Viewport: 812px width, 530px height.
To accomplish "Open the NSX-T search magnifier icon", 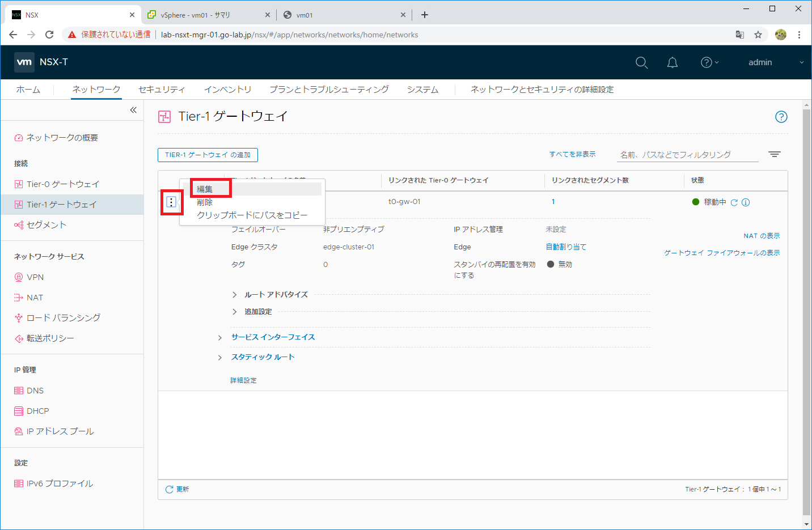I will pos(641,62).
